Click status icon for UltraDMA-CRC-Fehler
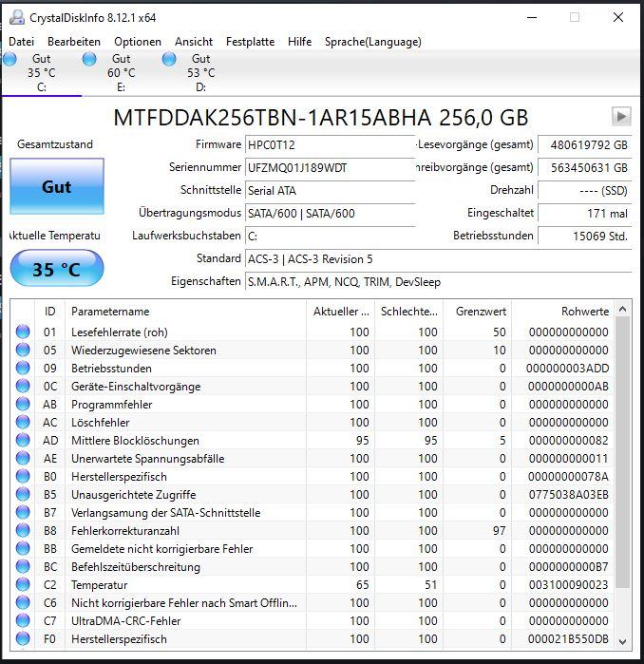 23,620
